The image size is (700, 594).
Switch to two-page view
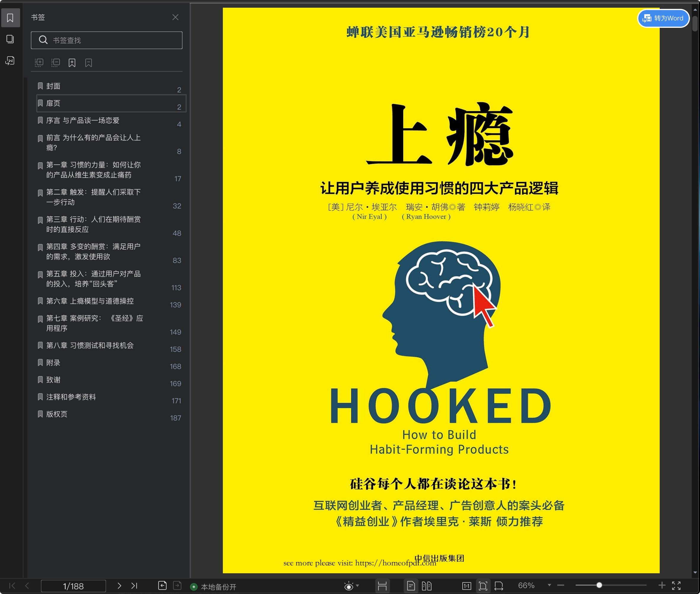(427, 586)
